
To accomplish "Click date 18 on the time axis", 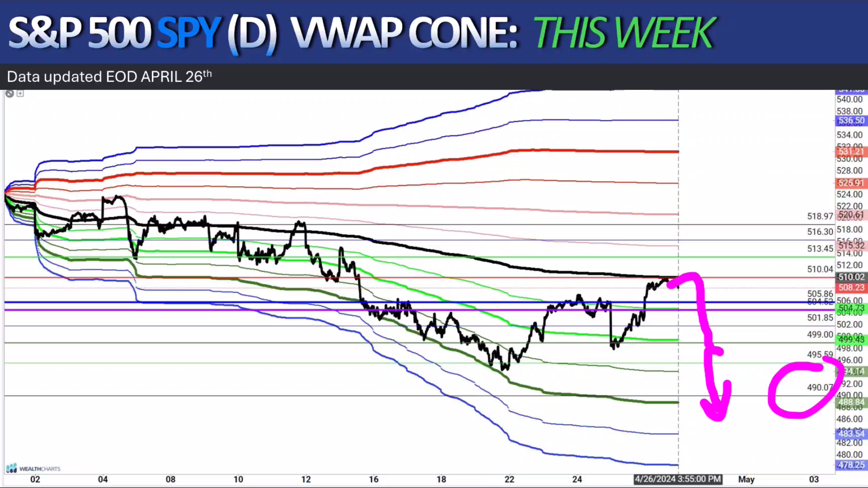I will pos(441,479).
